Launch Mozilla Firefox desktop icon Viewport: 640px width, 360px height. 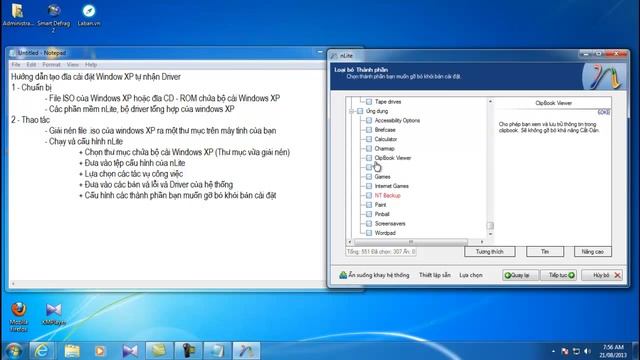coord(18,316)
